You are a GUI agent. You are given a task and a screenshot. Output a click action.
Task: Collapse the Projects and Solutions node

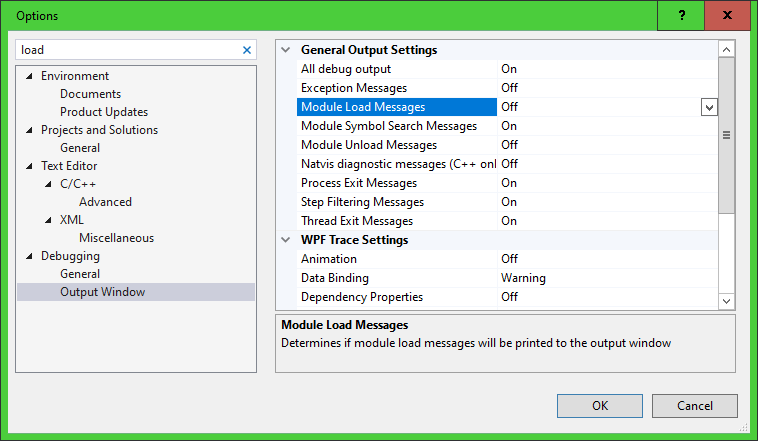coord(29,130)
